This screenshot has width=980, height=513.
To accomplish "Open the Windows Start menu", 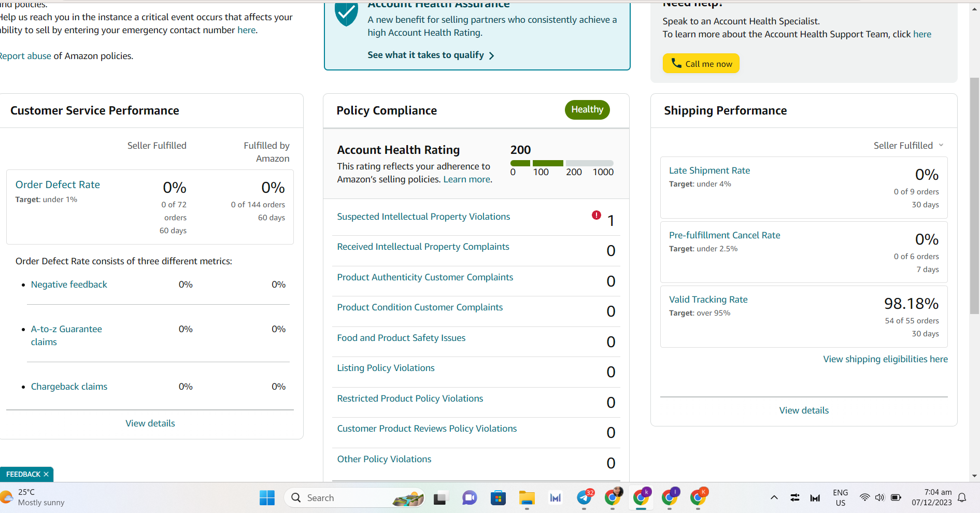I will (267, 498).
